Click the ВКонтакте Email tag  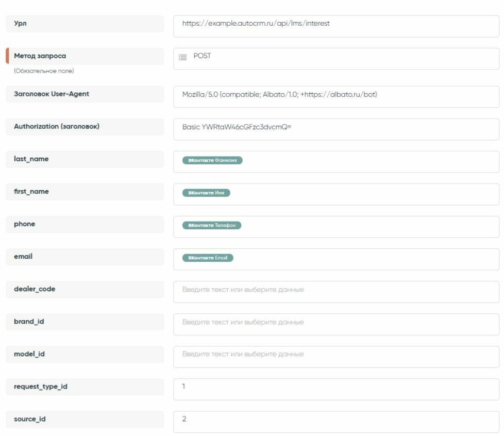point(208,258)
